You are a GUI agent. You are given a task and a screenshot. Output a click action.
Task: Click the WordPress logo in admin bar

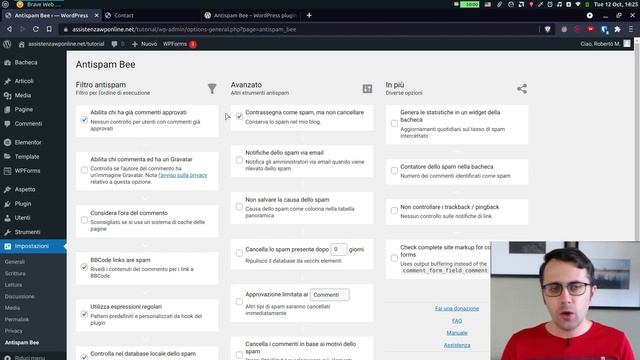[7, 44]
